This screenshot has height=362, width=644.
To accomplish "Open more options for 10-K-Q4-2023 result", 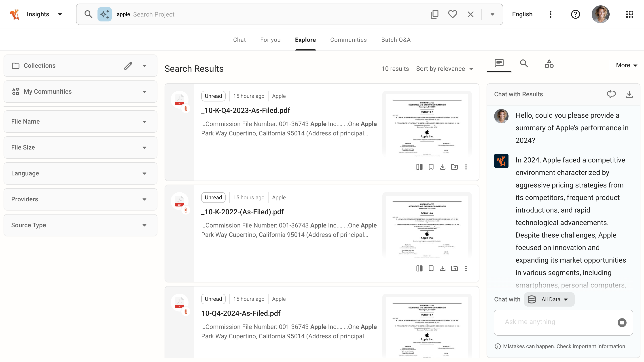I will [466, 167].
